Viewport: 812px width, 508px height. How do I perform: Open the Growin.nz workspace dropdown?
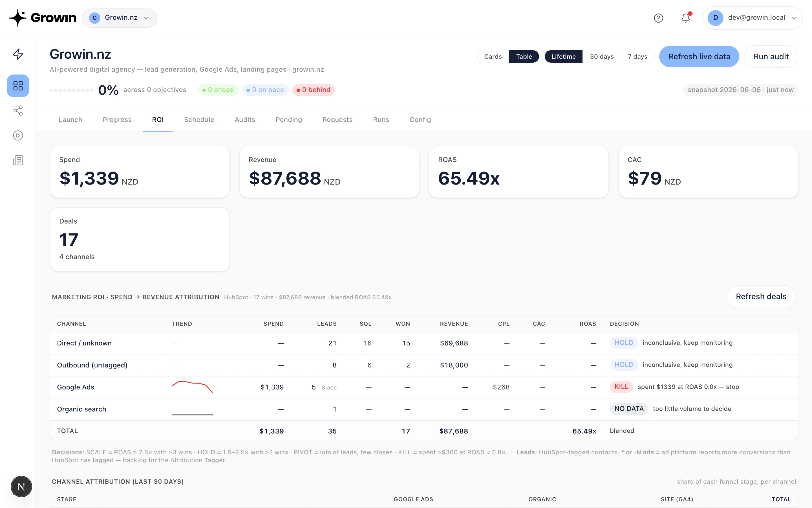[120, 18]
